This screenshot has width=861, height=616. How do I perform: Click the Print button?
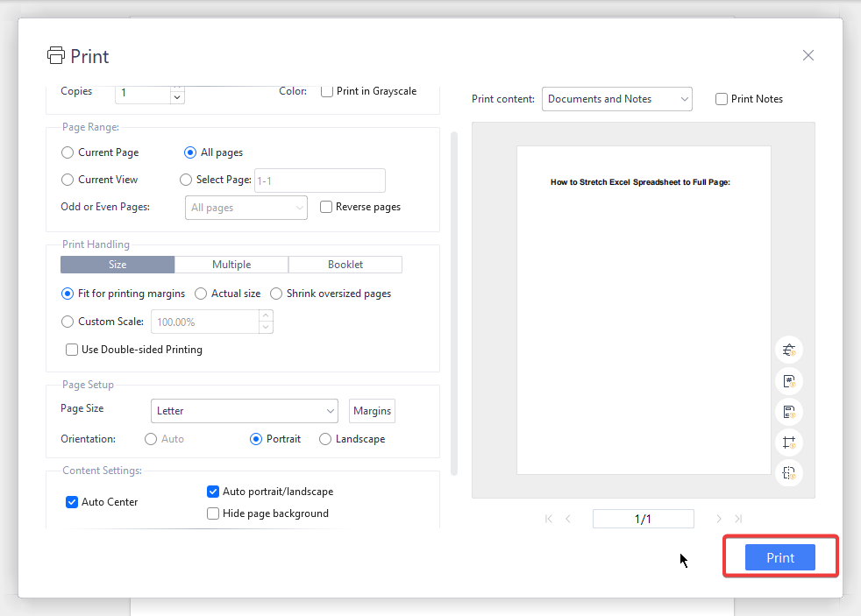(x=779, y=556)
